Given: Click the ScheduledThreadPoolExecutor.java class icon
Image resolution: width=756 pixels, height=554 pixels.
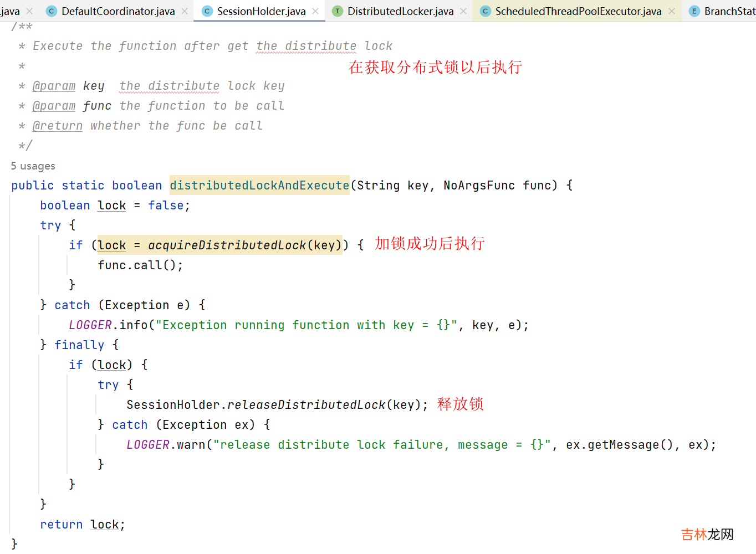Looking at the screenshot, I should coord(485,11).
